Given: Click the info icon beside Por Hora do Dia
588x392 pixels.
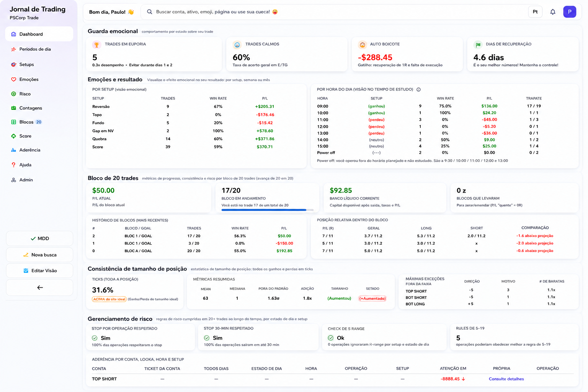Looking at the screenshot, I should coord(418,90).
